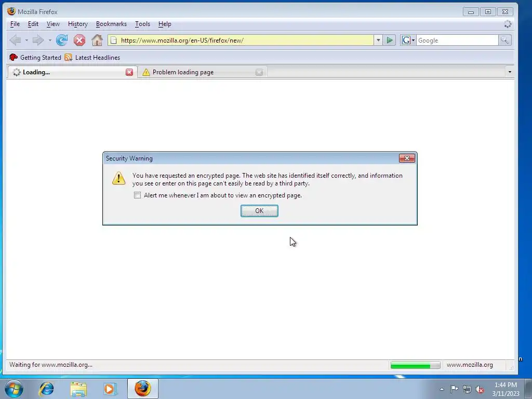Click the Show desktop button on taskbar

click(528, 389)
